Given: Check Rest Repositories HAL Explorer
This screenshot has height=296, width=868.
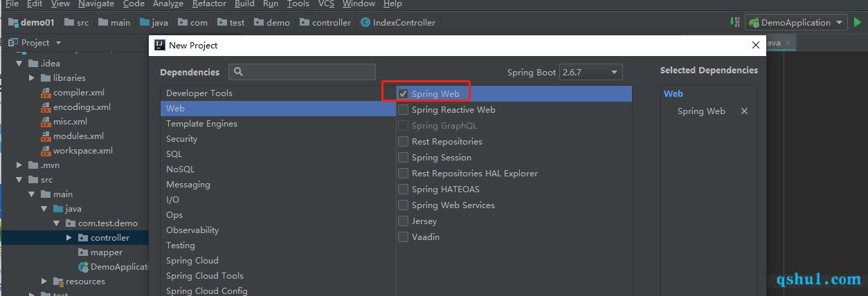Looking at the screenshot, I should (x=403, y=174).
